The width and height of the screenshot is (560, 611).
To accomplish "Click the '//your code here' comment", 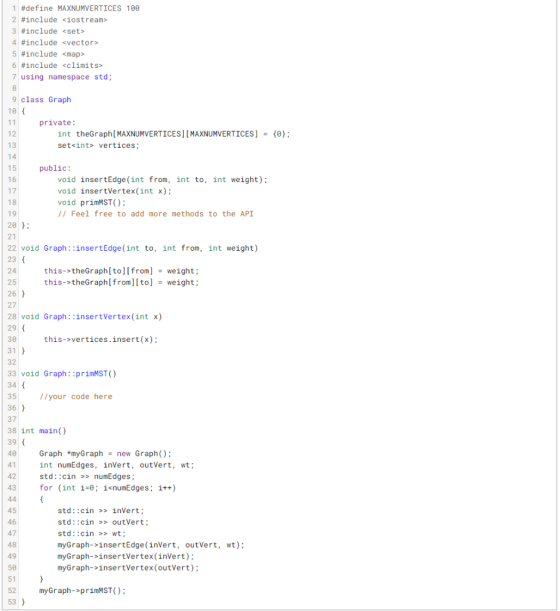I will click(x=76, y=396).
